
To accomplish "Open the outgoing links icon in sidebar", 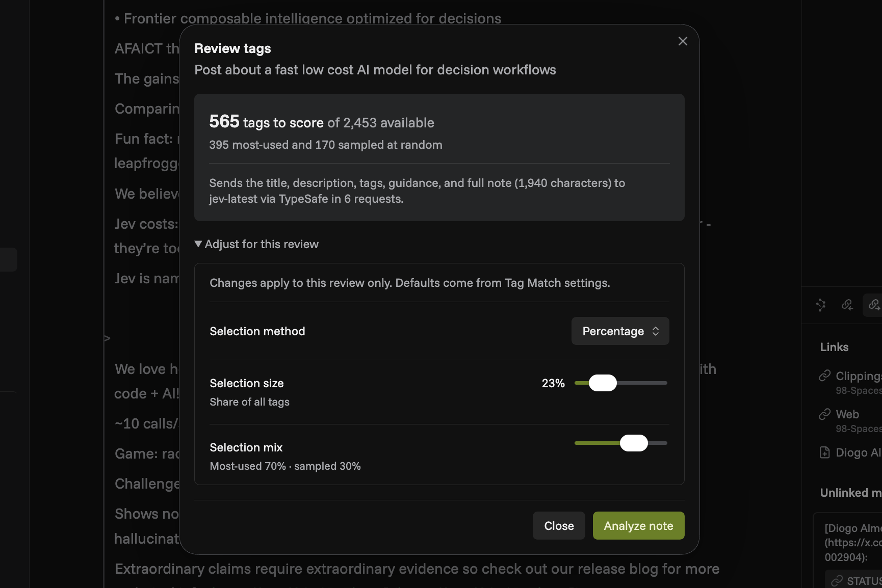I will (873, 305).
